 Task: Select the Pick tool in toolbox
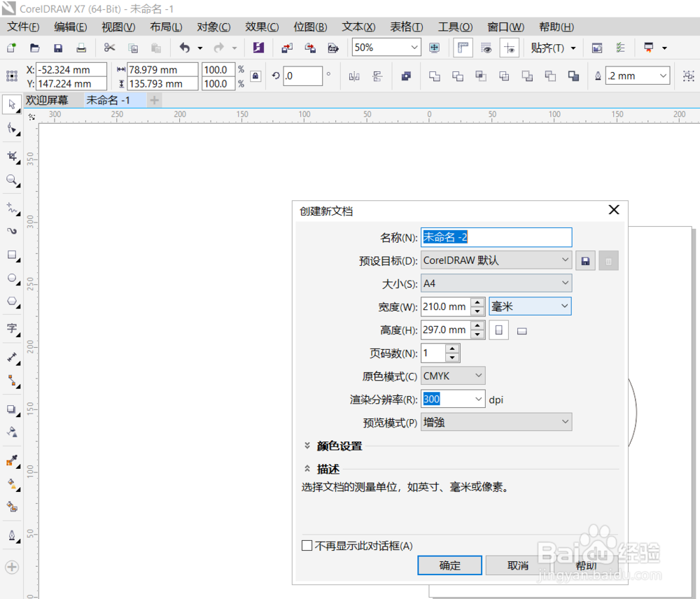click(12, 104)
